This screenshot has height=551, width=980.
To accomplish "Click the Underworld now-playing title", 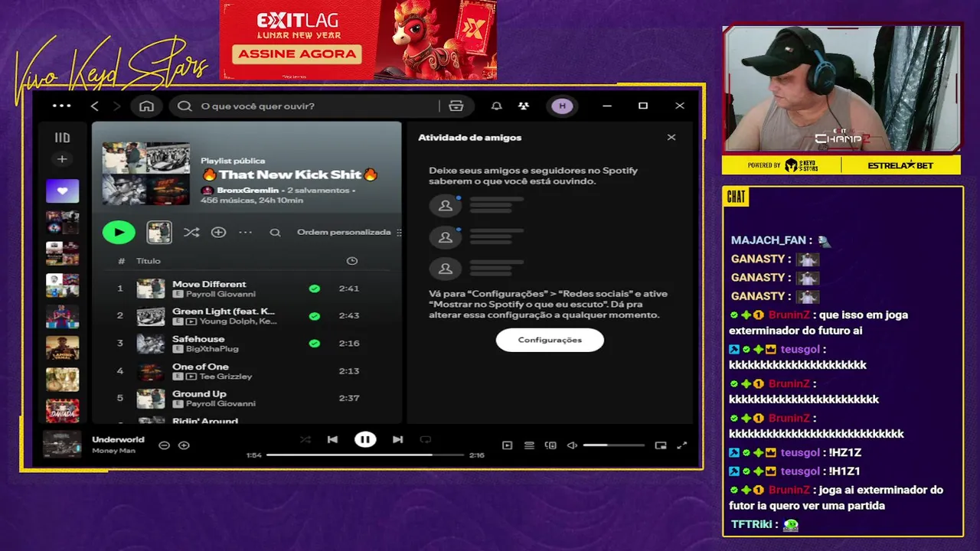I will click(118, 440).
